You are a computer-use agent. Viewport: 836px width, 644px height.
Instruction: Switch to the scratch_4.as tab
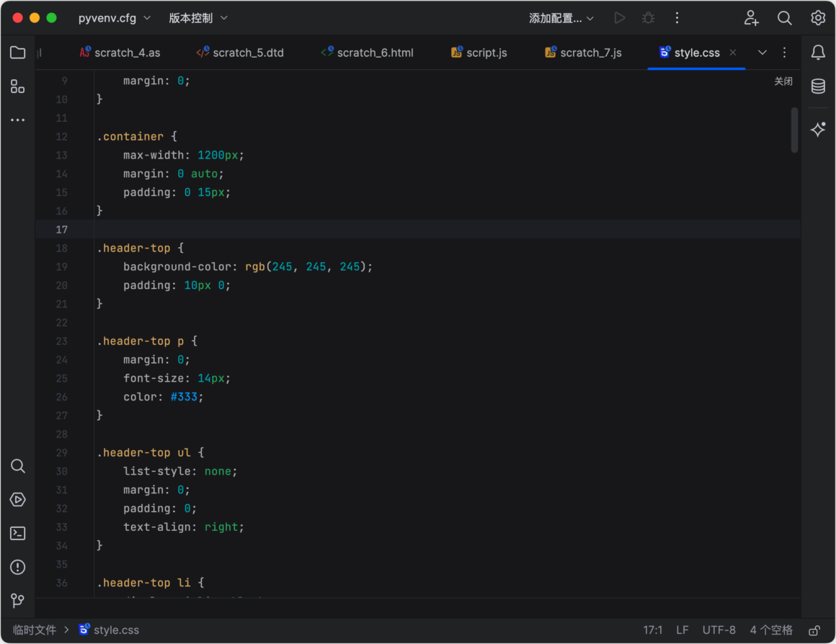click(120, 53)
